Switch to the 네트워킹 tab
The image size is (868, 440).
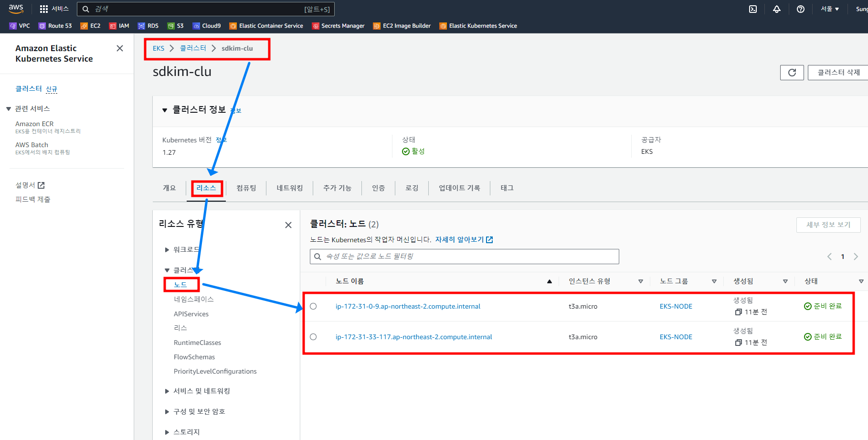pyautogui.click(x=290, y=188)
